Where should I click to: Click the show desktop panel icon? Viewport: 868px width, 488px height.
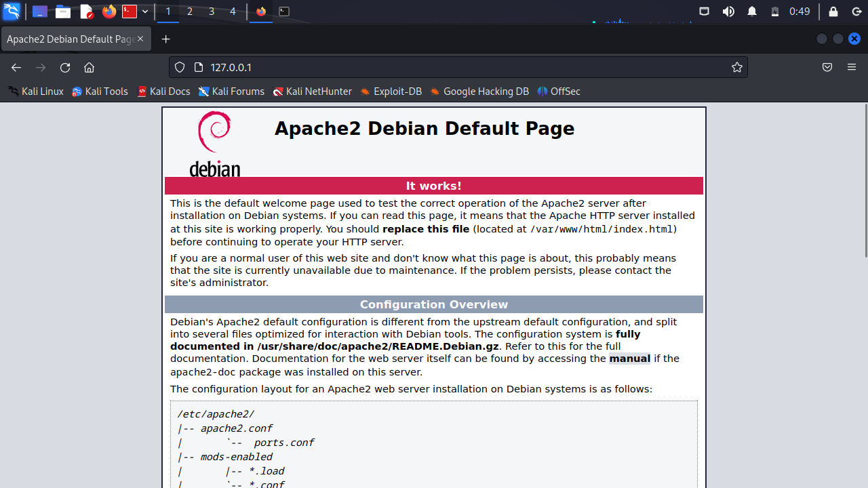pos(40,12)
